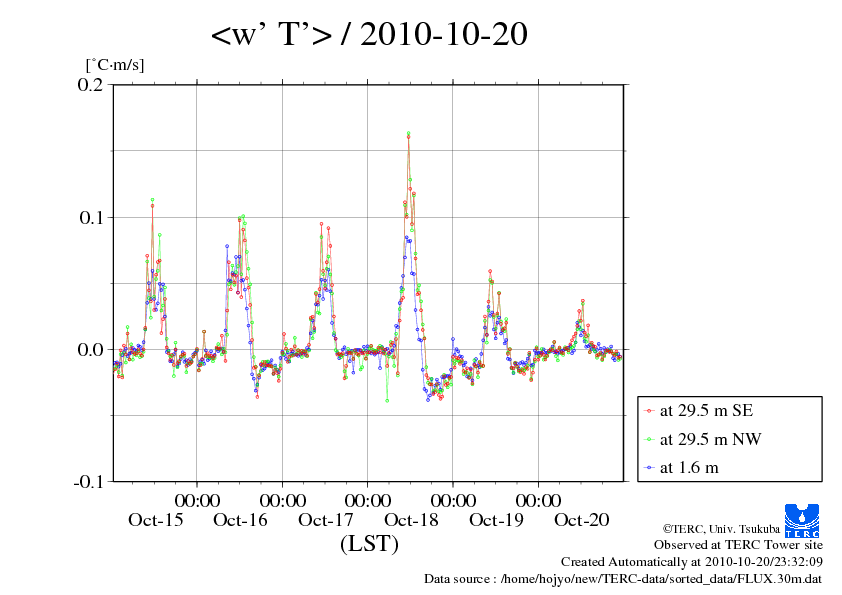The width and height of the screenshot is (842, 595).
Task: Click the blue 1.6 m legend marker
Action: coord(649,468)
